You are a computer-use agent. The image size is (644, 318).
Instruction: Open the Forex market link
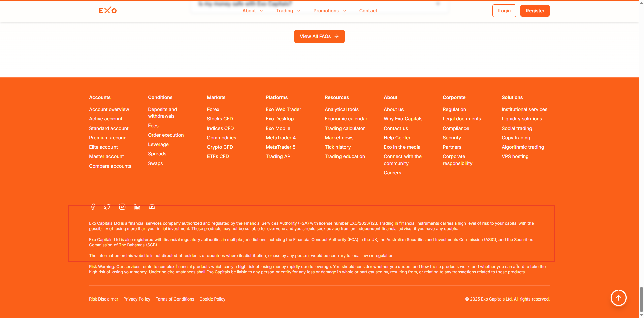213,109
